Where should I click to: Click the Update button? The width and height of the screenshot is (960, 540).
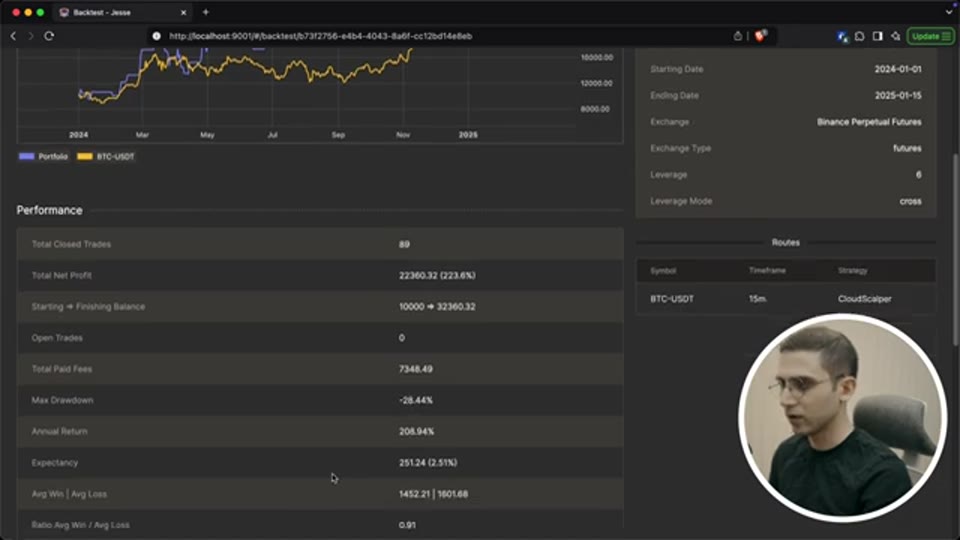point(930,36)
